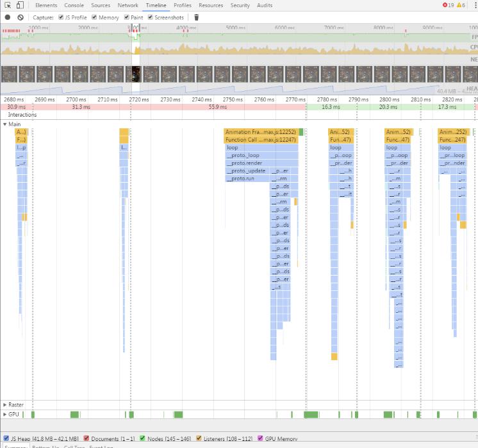Viewport: 478px width, 448px height.
Task: Select the Animation Frame Fired flame bar
Action: [x=261, y=132]
